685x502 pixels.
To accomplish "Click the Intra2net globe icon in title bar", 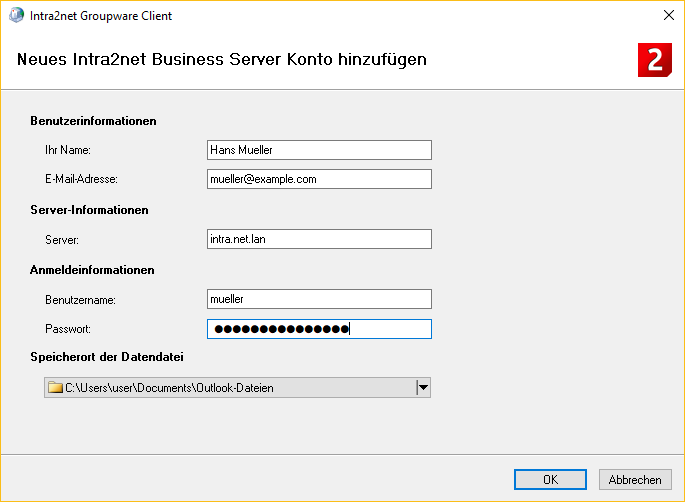I will (17, 15).
